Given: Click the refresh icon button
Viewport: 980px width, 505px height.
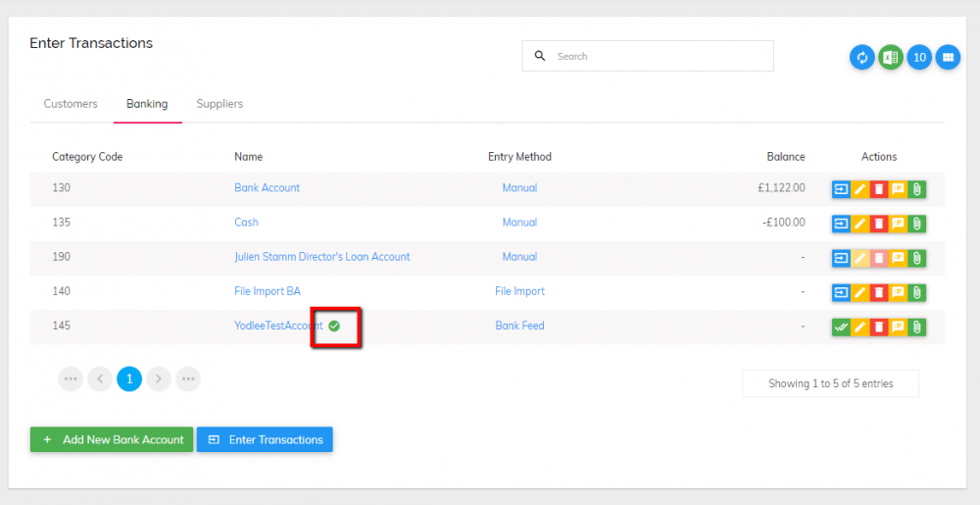Looking at the screenshot, I should tap(861, 58).
